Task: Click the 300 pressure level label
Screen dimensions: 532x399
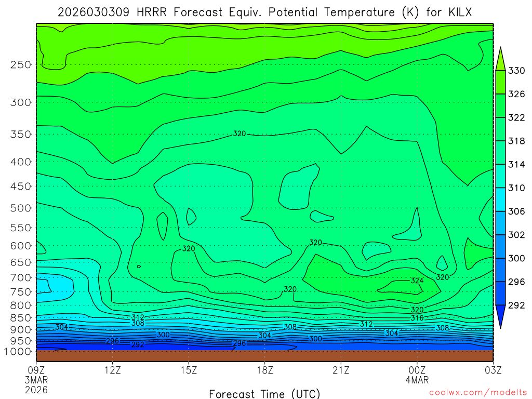Action: pyautogui.click(x=21, y=102)
